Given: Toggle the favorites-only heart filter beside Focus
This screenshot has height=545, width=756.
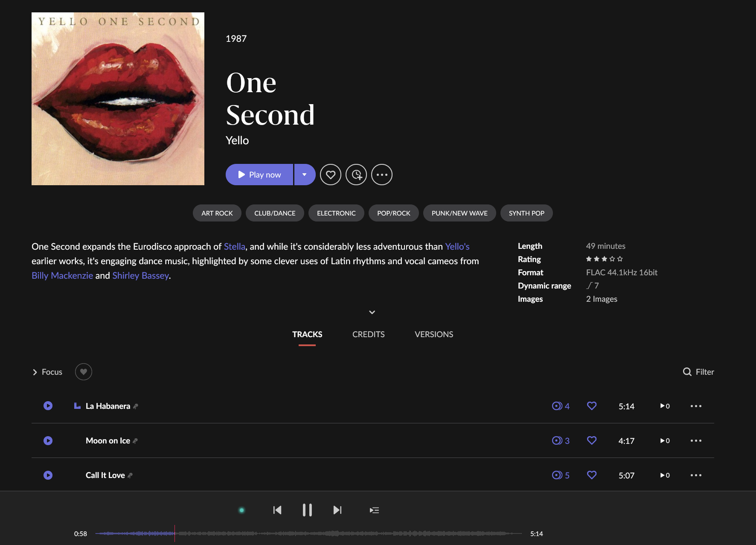Looking at the screenshot, I should 84,372.
